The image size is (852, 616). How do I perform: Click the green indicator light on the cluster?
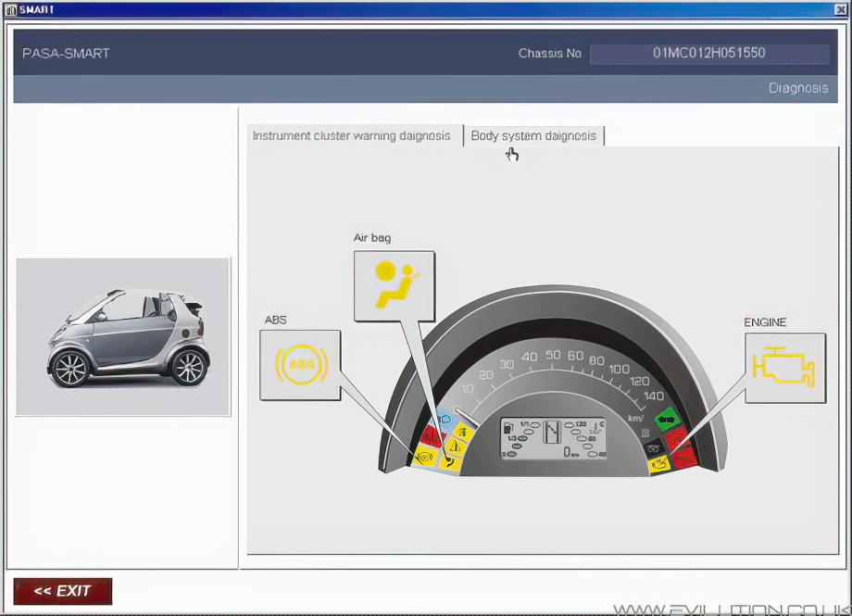point(667,420)
